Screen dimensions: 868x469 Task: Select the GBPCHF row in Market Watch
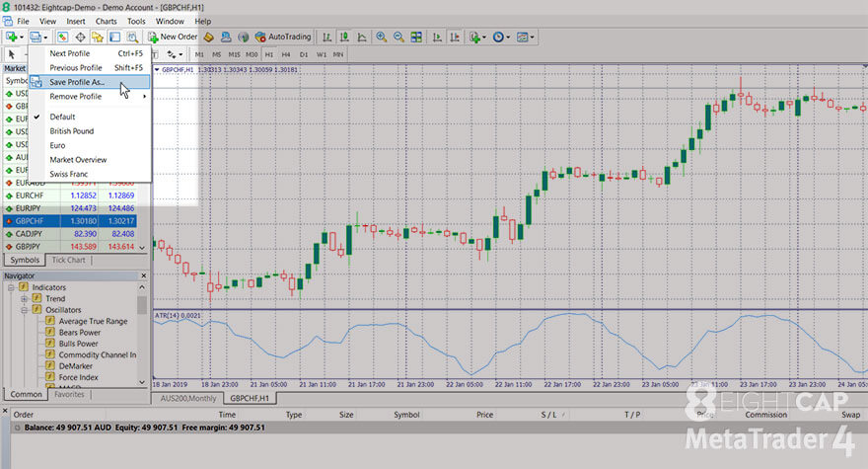[x=70, y=221]
